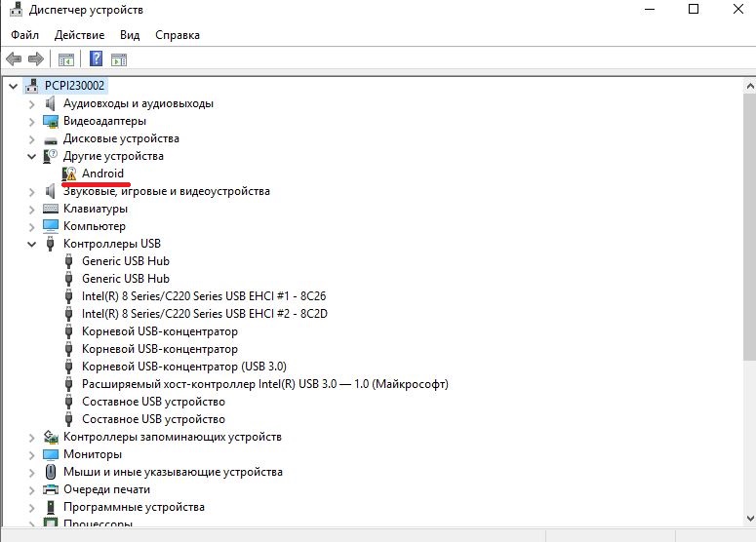Expand the Компьютер category
The image size is (756, 542).
tap(32, 226)
